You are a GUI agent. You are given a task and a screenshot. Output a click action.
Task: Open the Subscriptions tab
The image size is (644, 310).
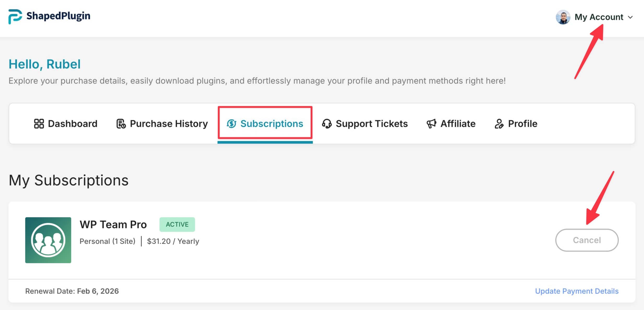coord(272,124)
